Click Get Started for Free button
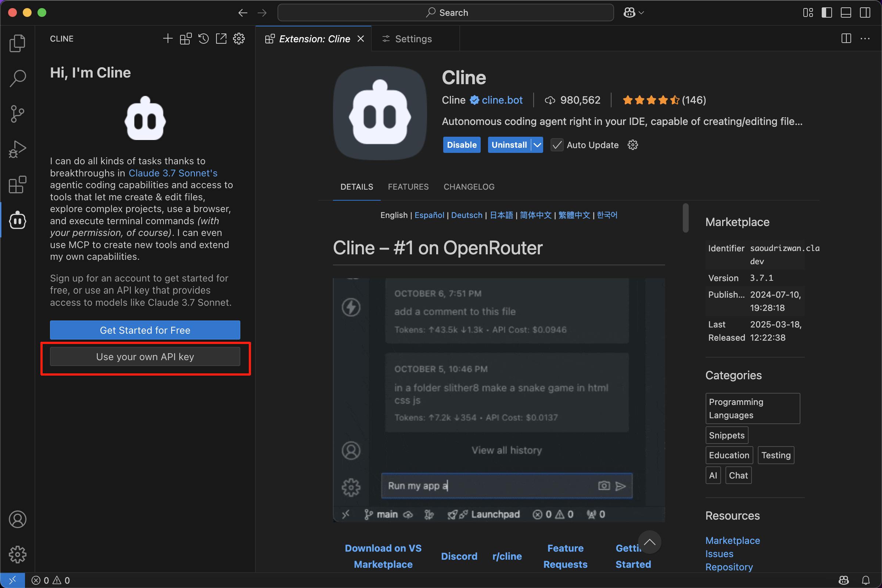The image size is (882, 588). point(145,330)
